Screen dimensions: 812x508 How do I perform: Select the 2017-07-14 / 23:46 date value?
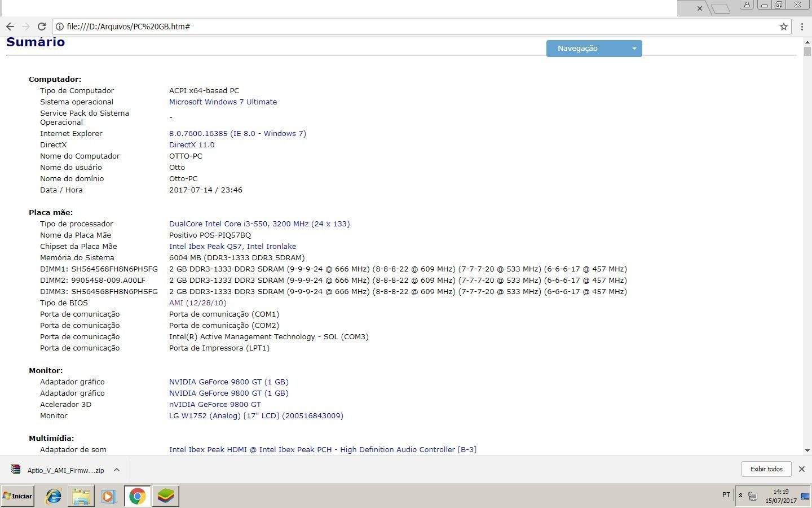point(206,190)
